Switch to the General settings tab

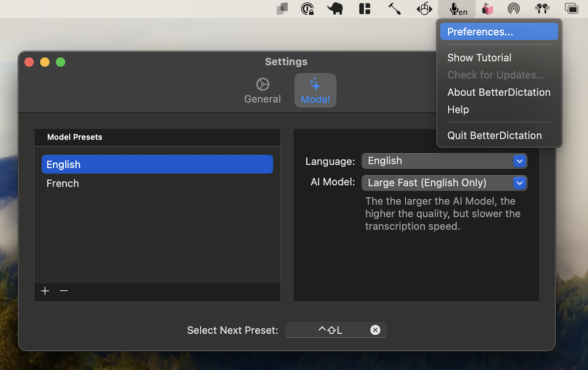(x=263, y=91)
